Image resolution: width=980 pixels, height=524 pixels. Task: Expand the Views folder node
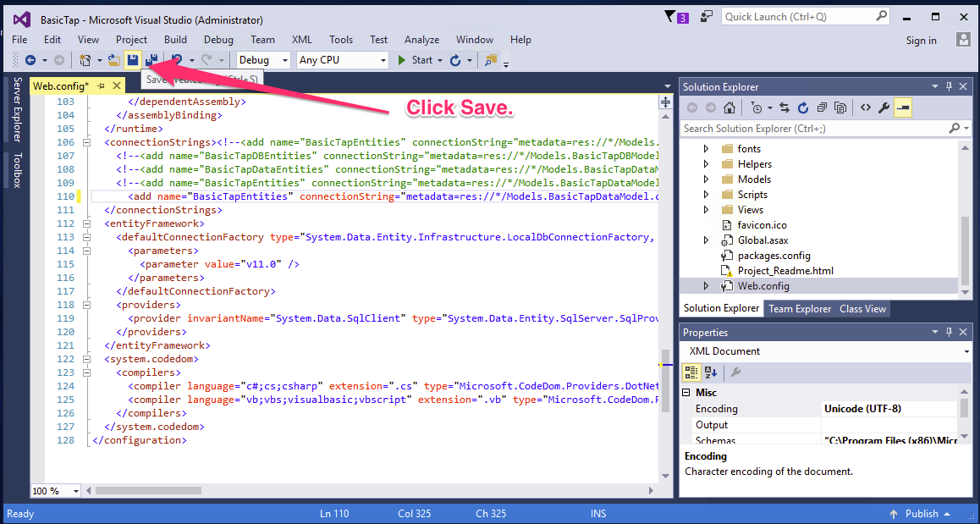pos(706,210)
